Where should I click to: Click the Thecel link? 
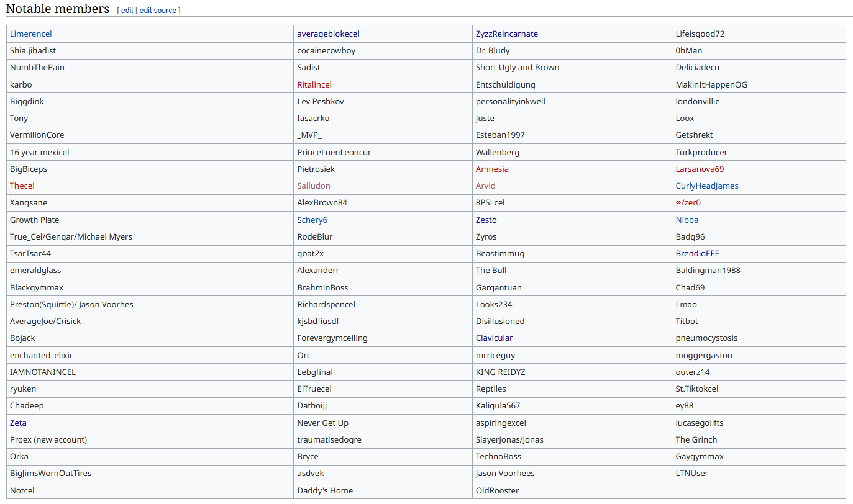pos(22,186)
